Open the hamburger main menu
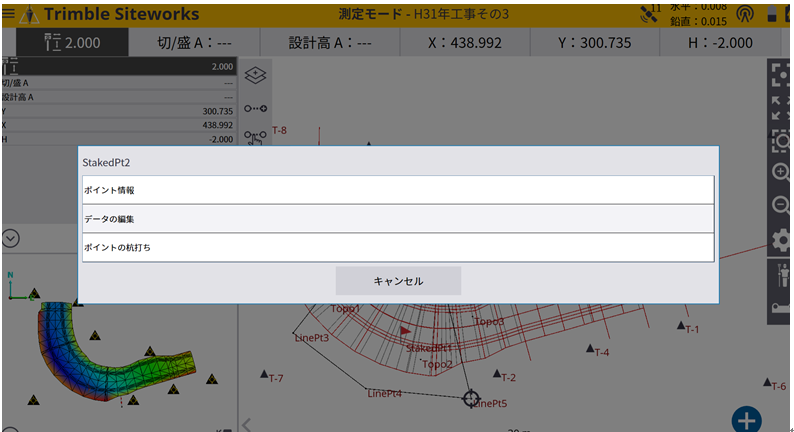 [9, 14]
